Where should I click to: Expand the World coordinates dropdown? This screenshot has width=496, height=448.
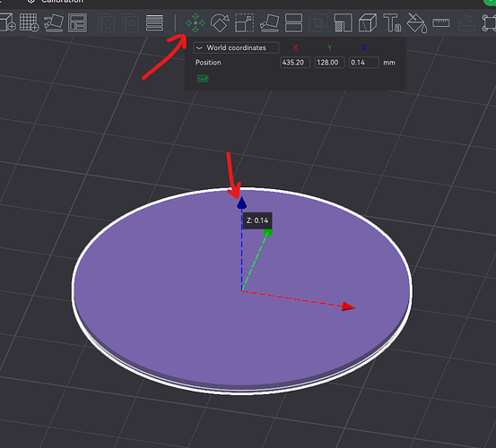point(236,47)
